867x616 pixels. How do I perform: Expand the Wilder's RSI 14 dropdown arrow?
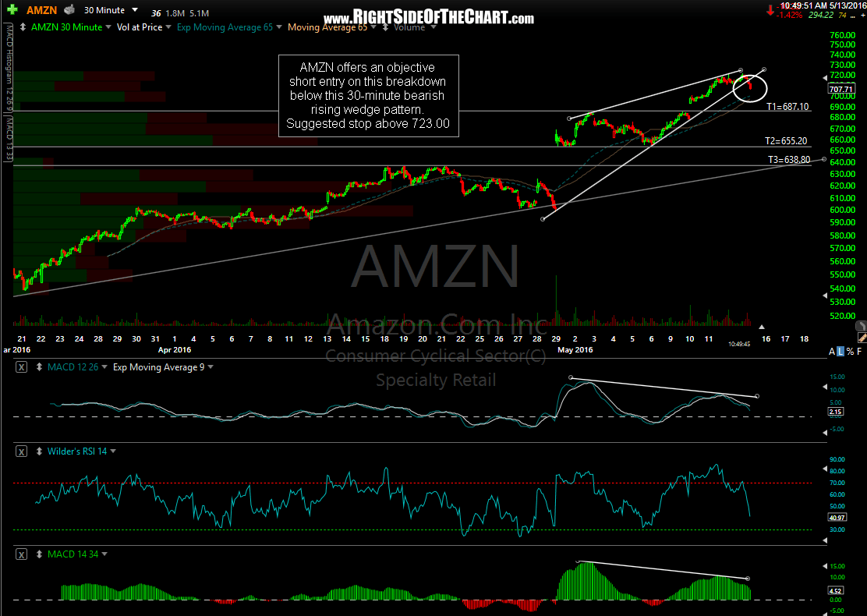tap(113, 451)
